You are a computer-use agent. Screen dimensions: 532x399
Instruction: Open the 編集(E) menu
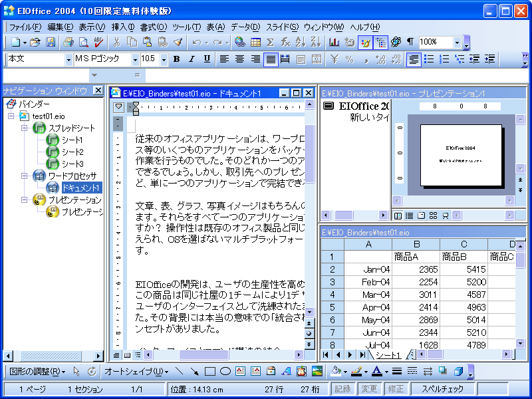61,27
